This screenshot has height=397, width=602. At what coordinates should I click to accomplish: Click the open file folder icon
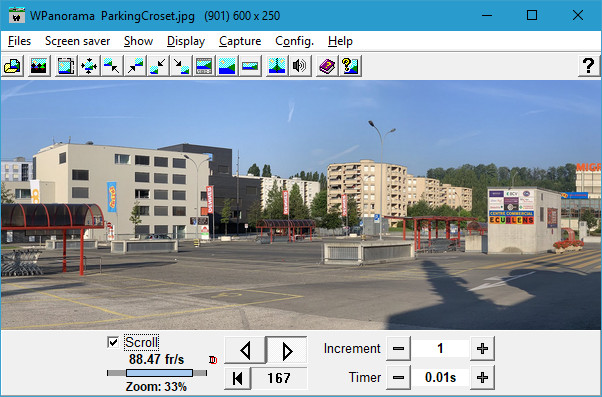coord(13,66)
